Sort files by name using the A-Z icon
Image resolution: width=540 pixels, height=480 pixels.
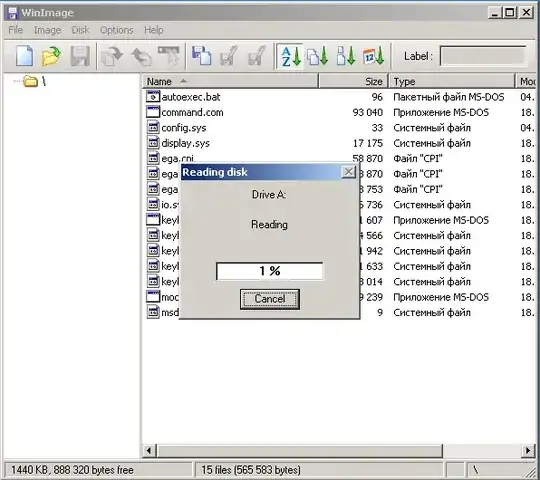290,56
